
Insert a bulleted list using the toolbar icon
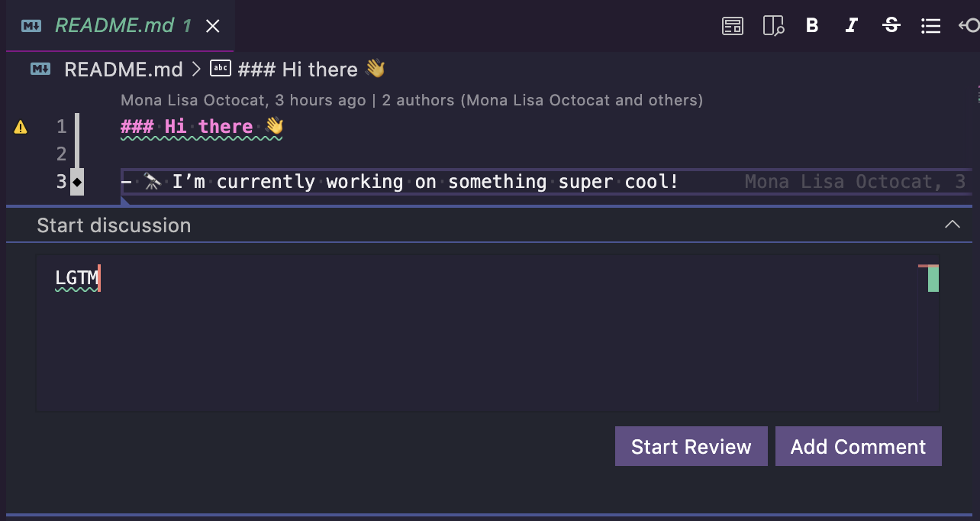pyautogui.click(x=930, y=25)
